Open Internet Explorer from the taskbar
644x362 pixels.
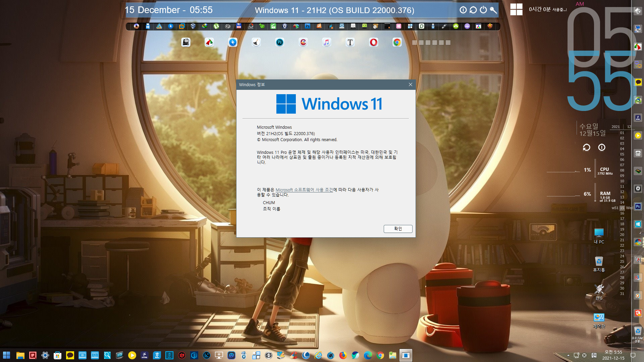click(318, 355)
